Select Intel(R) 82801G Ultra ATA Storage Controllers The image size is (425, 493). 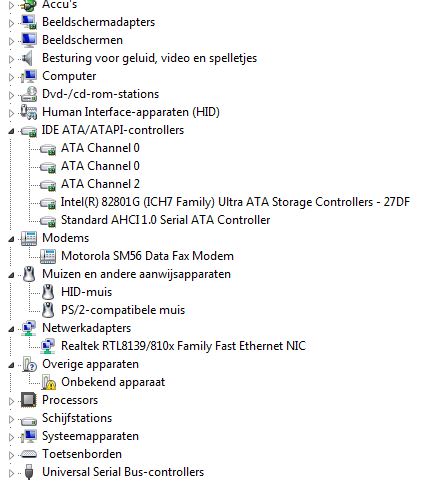[235, 202]
